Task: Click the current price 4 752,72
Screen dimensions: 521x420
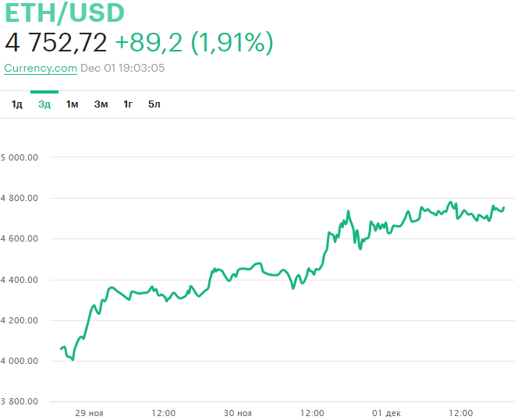Action: [55, 43]
